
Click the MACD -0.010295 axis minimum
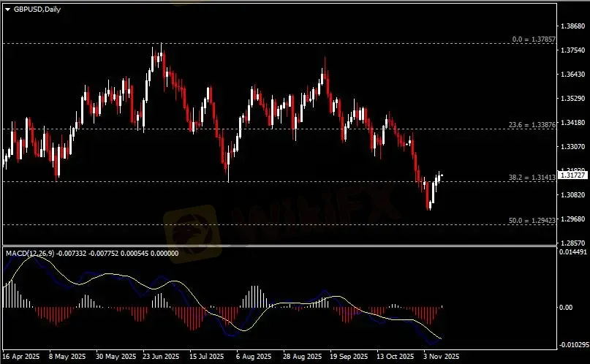point(572,344)
